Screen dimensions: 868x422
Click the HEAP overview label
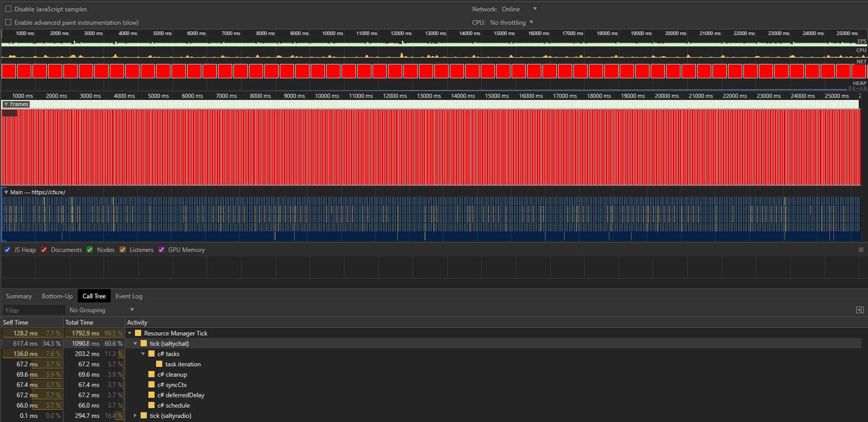(859, 83)
